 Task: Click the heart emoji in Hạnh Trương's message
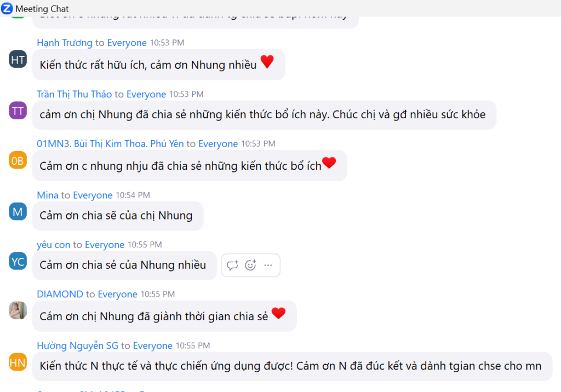point(267,61)
